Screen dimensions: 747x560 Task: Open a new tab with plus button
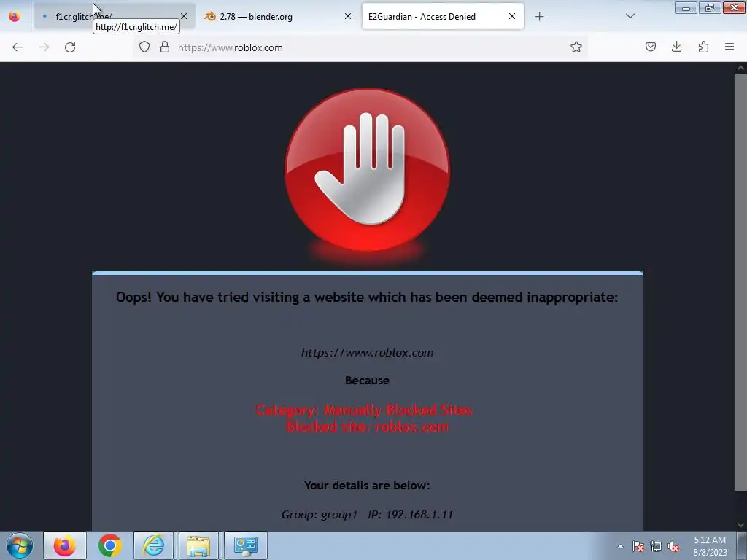pyautogui.click(x=539, y=17)
